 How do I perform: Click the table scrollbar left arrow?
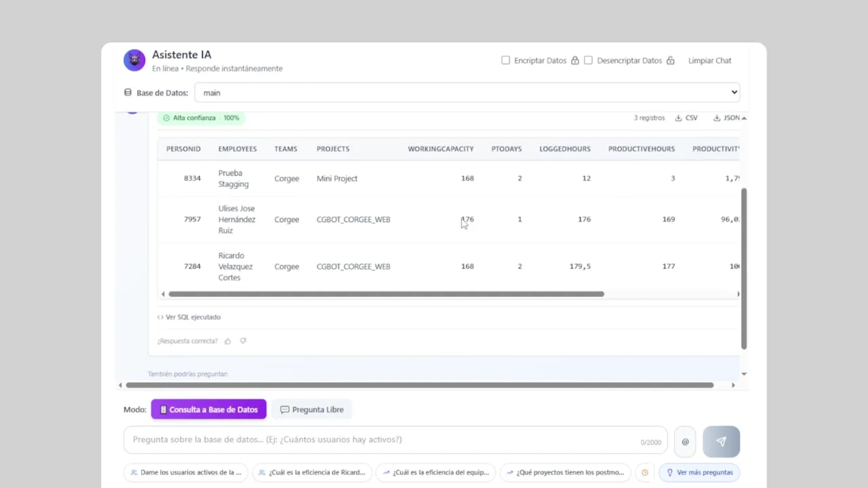[x=163, y=294]
